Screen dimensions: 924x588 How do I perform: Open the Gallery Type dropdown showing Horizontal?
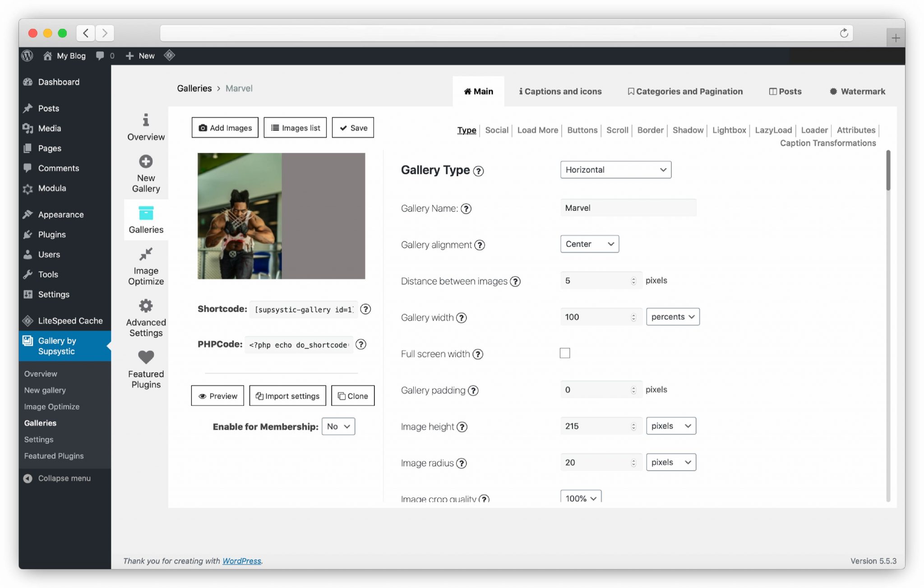(x=615, y=170)
